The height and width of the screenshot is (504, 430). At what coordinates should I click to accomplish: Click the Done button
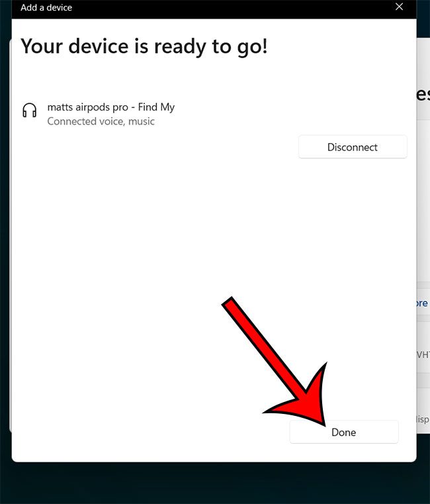click(344, 432)
